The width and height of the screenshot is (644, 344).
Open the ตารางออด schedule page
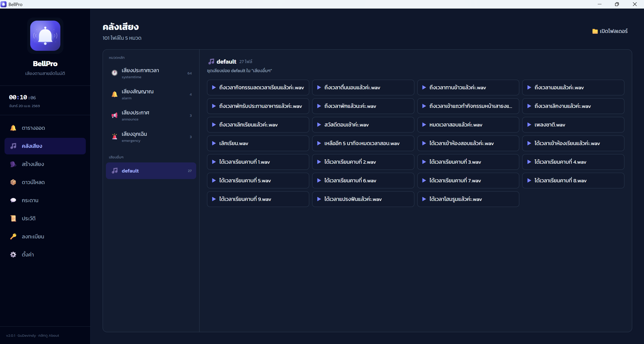tap(45, 128)
